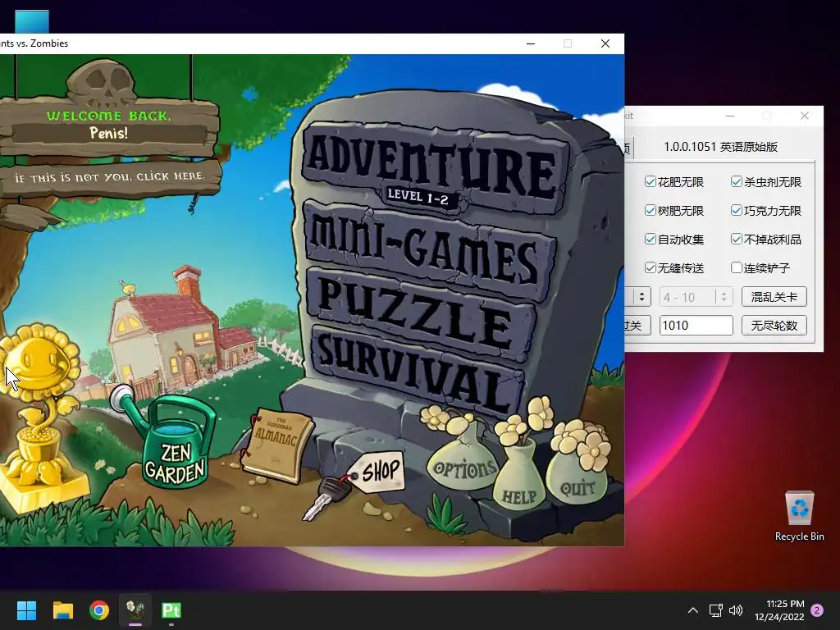
Task: Click the welcome back name sign
Action: click(109, 125)
